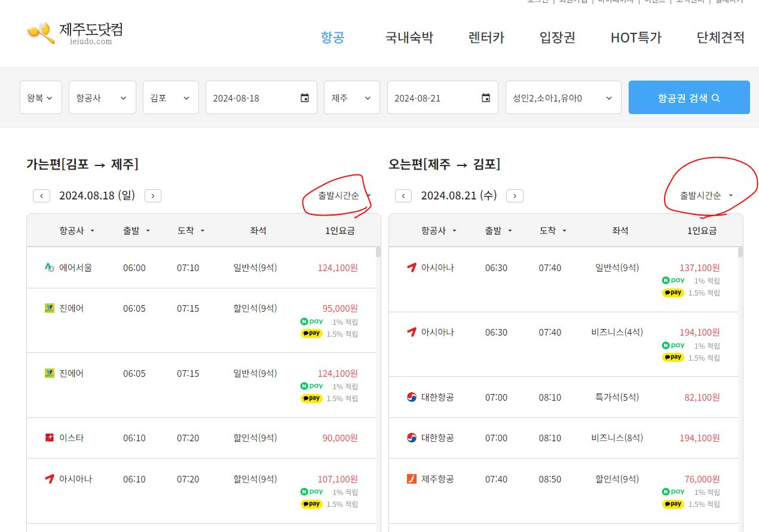The image size is (759, 532).
Task: Switch to the 렌터카 tab
Action: pos(485,37)
